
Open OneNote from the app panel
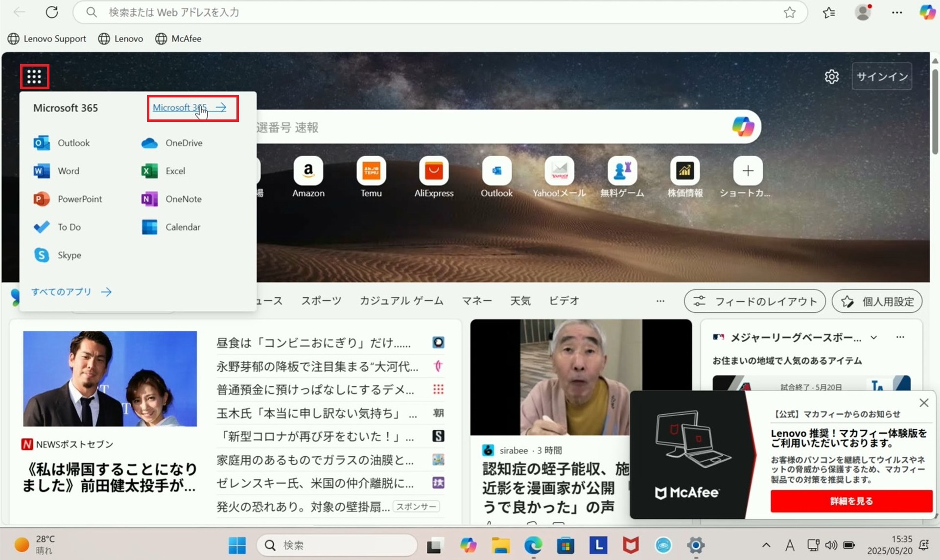(171, 199)
